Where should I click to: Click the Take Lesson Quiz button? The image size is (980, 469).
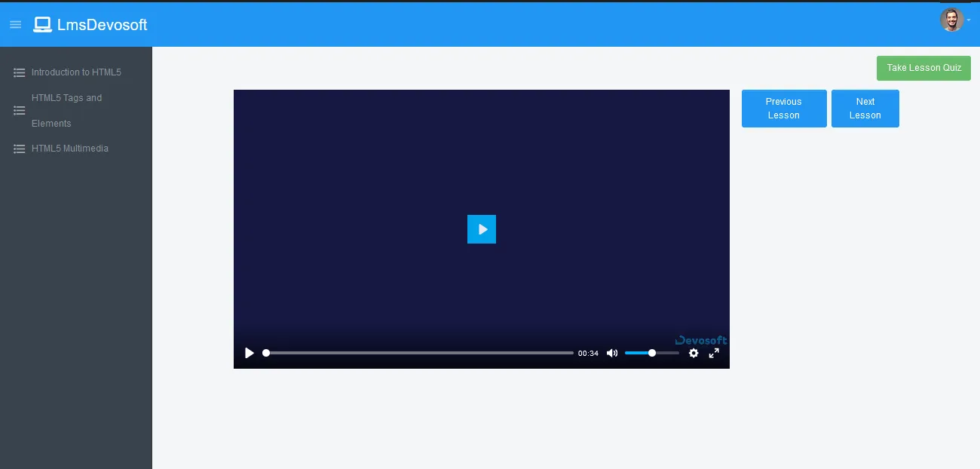pos(923,68)
